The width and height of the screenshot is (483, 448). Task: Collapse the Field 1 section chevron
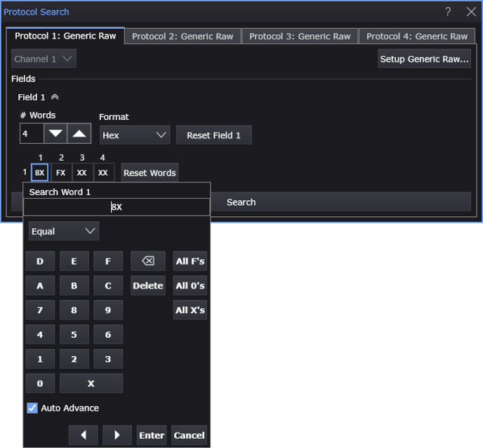[55, 98]
